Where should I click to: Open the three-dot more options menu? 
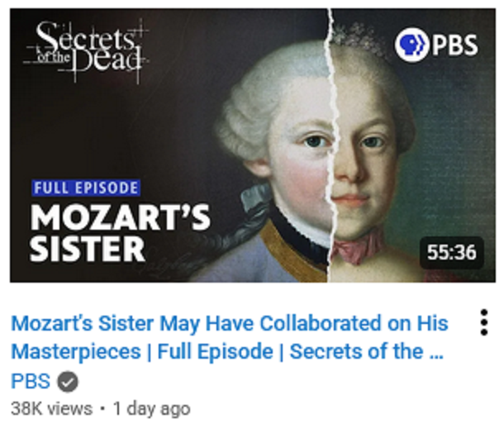click(483, 322)
